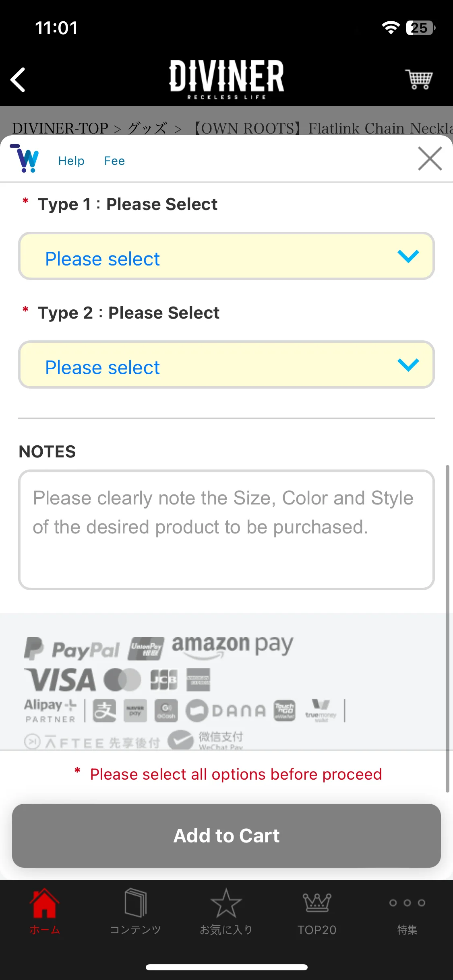Tap the Type 2 dropdown chevron arrow

[408, 365]
